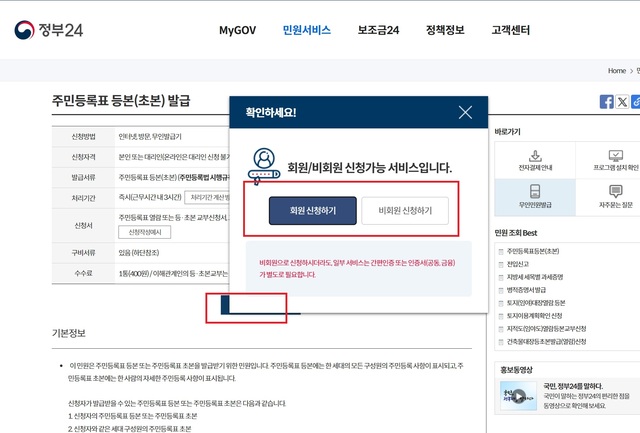Open the 고객센터 menu

510,30
